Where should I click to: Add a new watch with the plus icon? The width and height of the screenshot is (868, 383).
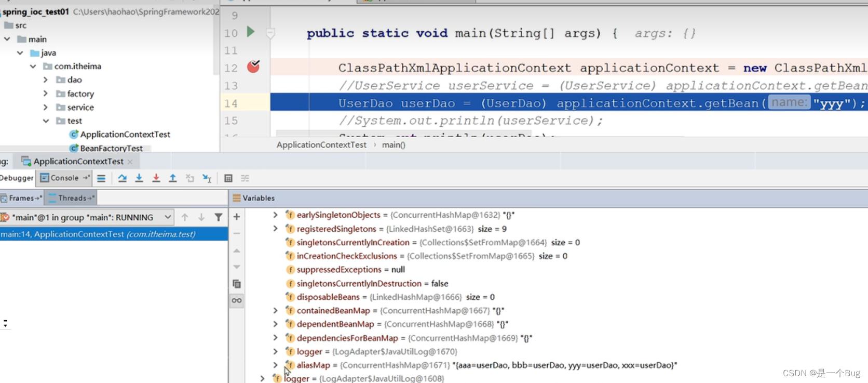(x=237, y=217)
